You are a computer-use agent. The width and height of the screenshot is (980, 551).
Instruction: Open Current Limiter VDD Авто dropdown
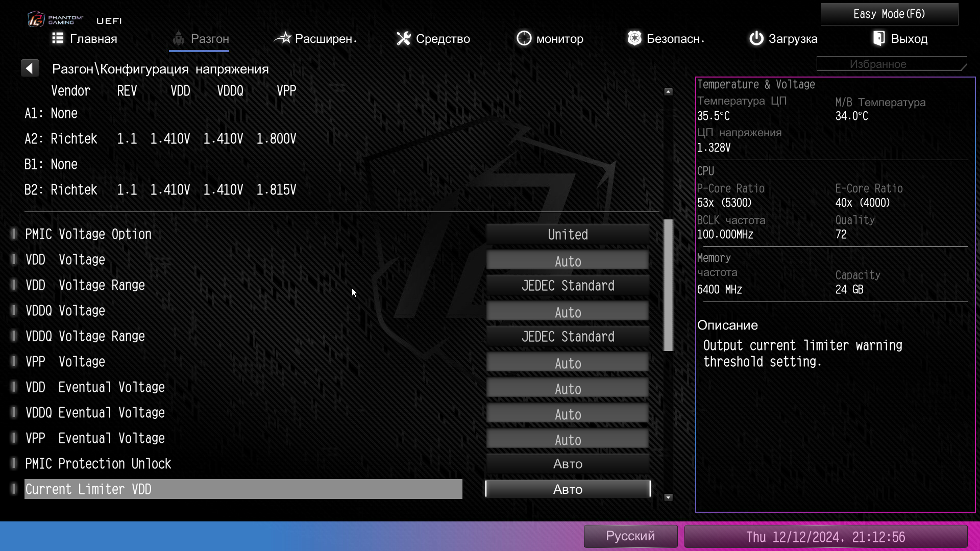coord(568,489)
